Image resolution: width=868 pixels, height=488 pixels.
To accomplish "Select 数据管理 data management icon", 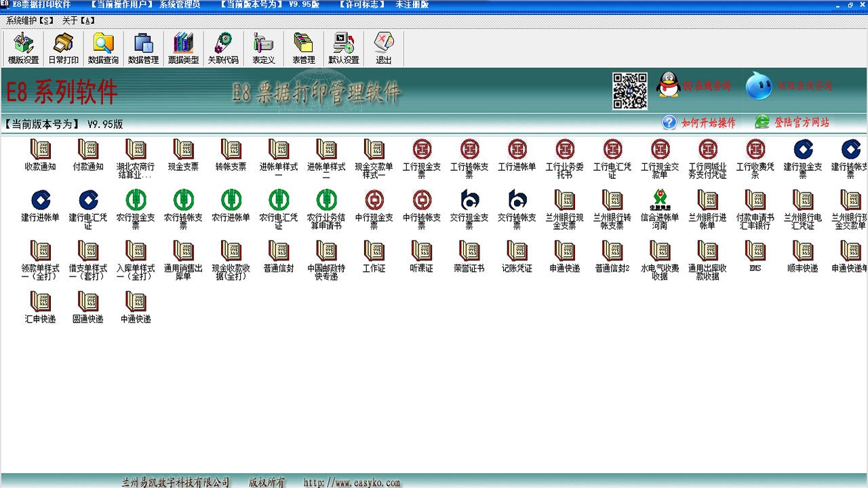I will pyautogui.click(x=143, y=48).
